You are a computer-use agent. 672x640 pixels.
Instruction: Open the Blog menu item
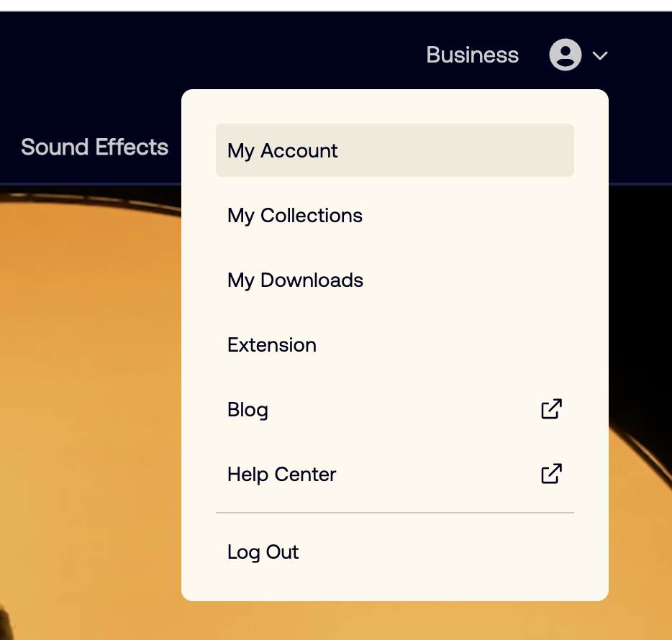point(395,410)
